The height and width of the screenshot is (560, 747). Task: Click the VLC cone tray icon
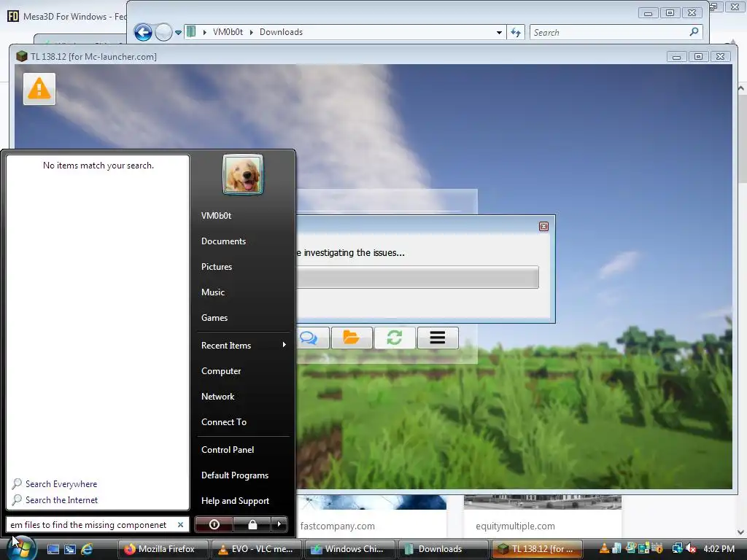604,548
